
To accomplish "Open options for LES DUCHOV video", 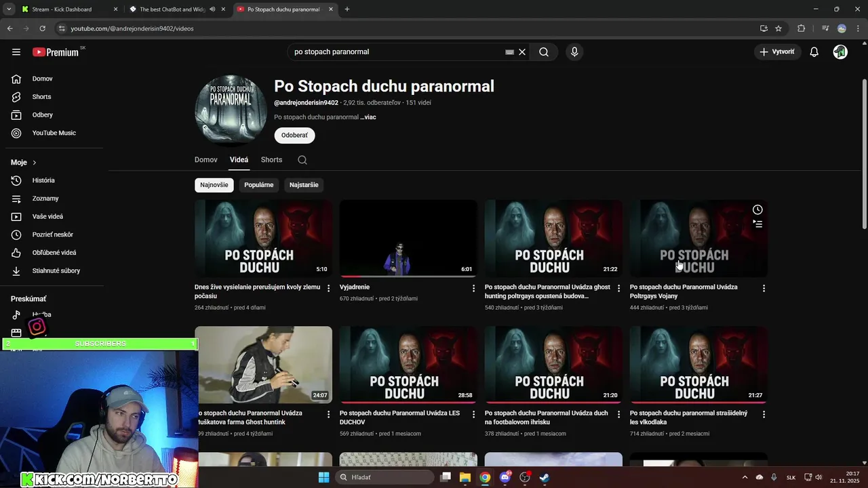I will (474, 414).
